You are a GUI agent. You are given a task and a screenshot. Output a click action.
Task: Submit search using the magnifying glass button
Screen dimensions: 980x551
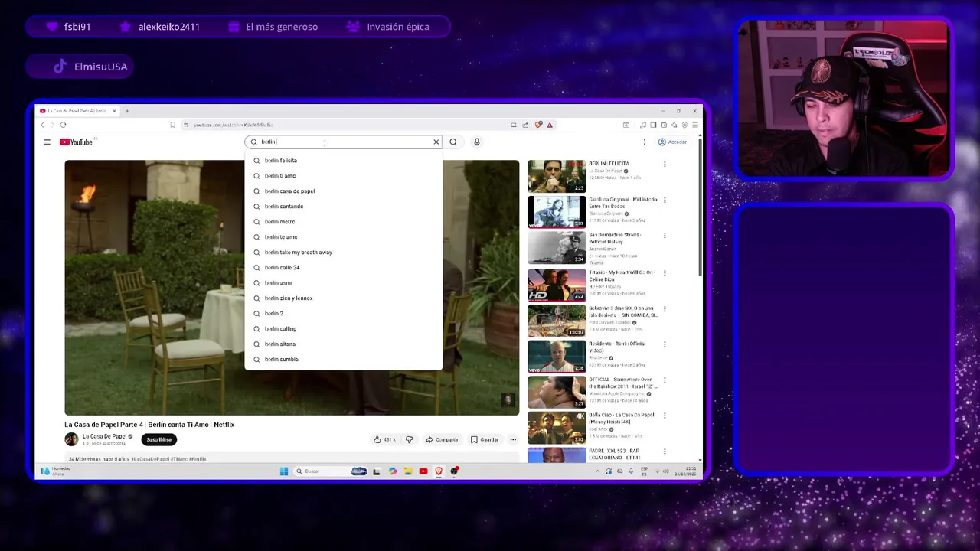point(453,142)
